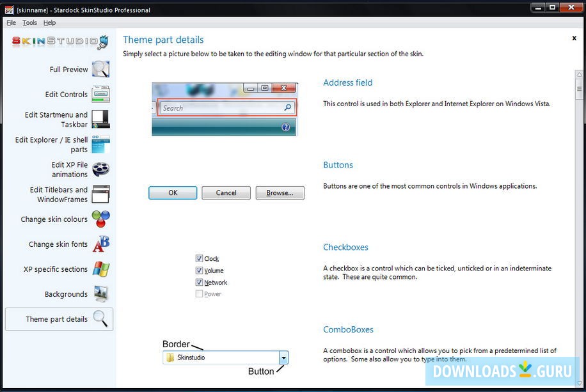This screenshot has width=586, height=392.
Task: Open the File menu
Action: [12, 23]
